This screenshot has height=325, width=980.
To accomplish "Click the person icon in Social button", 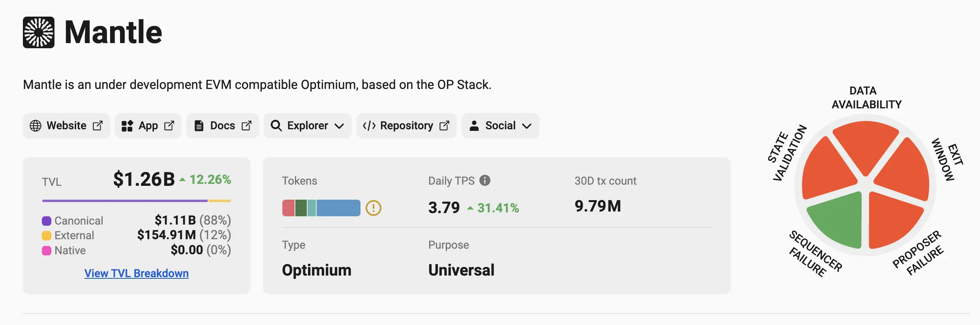I will tap(474, 126).
